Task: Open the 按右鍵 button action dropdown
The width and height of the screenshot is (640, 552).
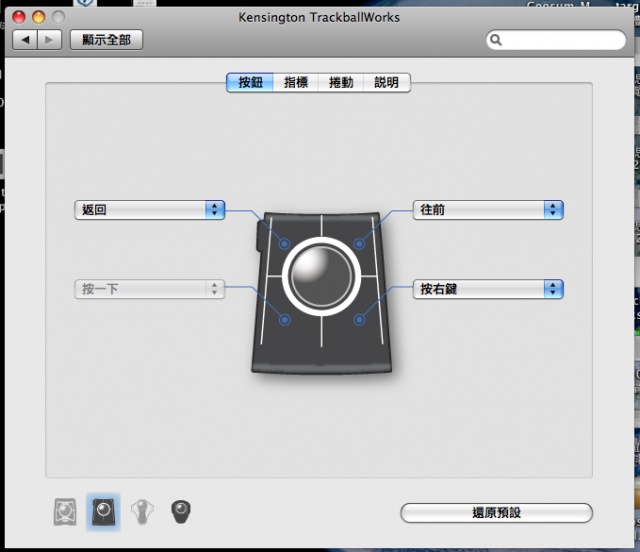Action: (488, 289)
